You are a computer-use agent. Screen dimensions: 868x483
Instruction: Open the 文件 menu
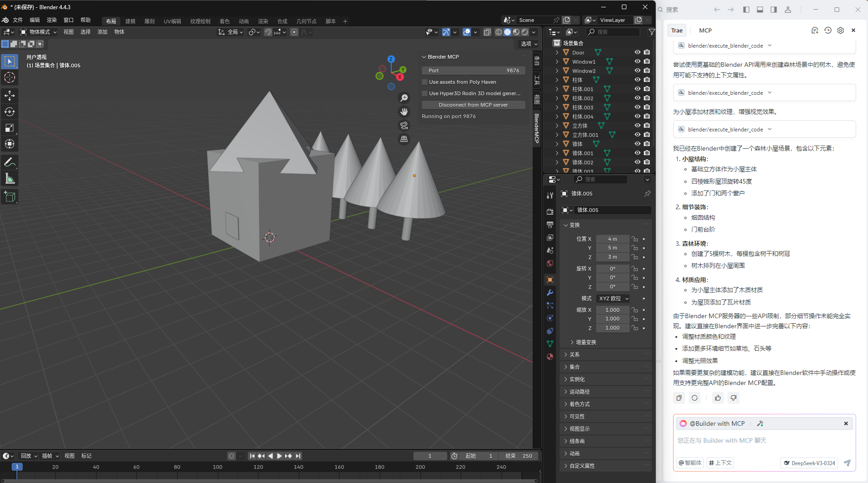[x=18, y=20]
